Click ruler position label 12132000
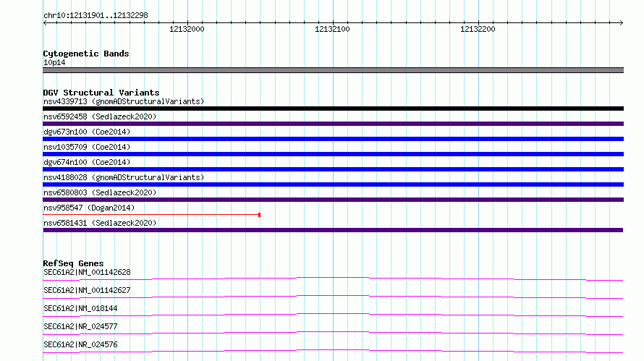The height and width of the screenshot is (361, 644). click(x=187, y=29)
